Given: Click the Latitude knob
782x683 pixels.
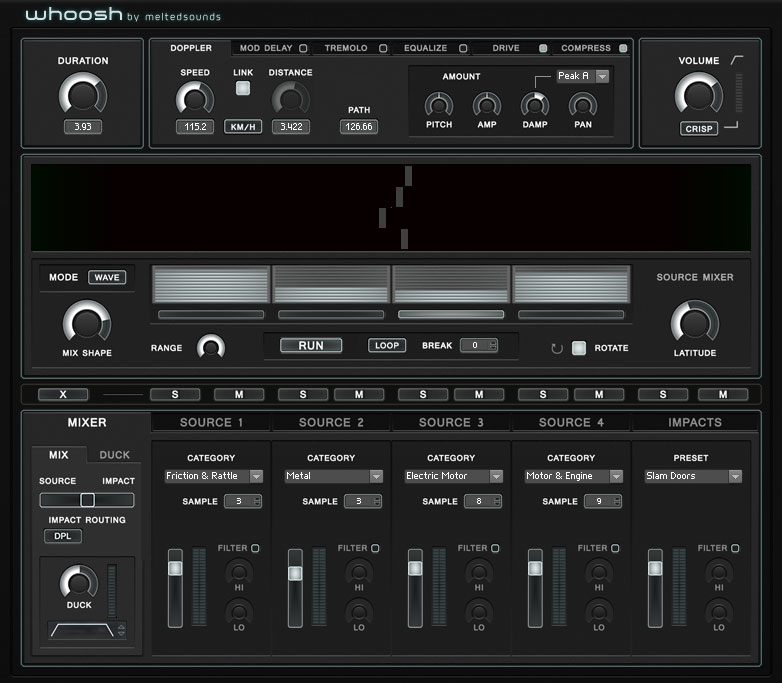Looking at the screenshot, I should pyautogui.click(x=693, y=323).
